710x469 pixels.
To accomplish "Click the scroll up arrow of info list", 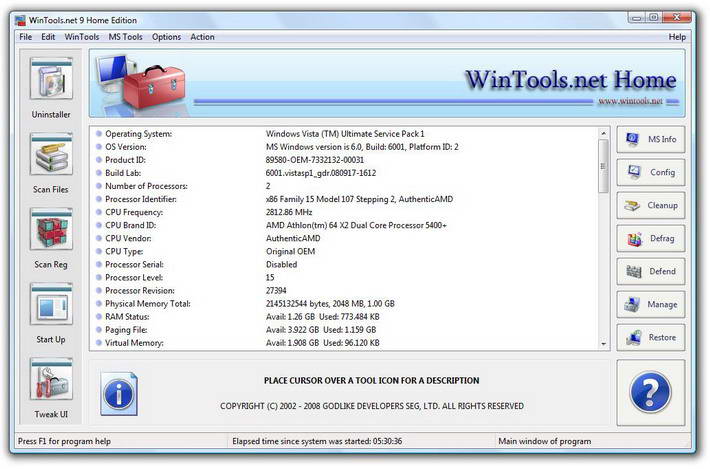I will tap(603, 134).
